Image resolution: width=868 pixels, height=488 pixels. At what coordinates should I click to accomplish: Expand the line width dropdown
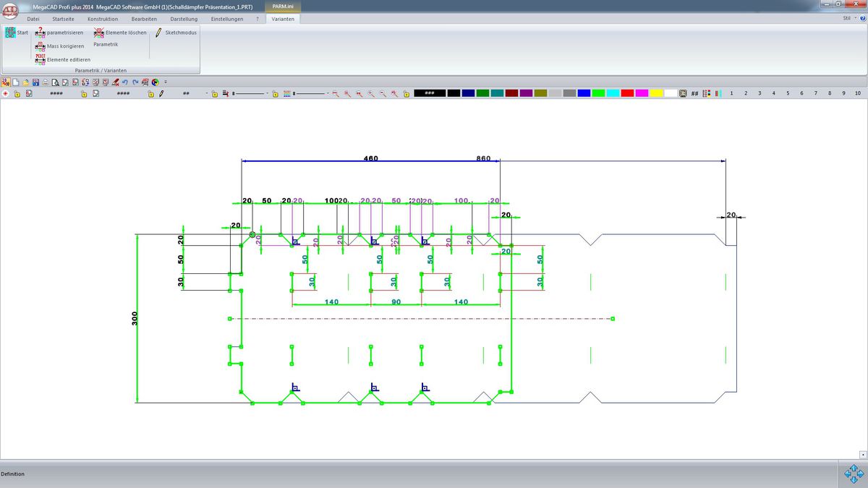point(328,94)
